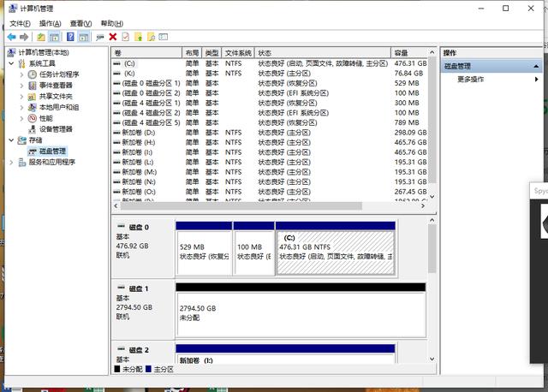548x392 pixels.
Task: Collapse the 存储 tree branch
Action: point(11,140)
